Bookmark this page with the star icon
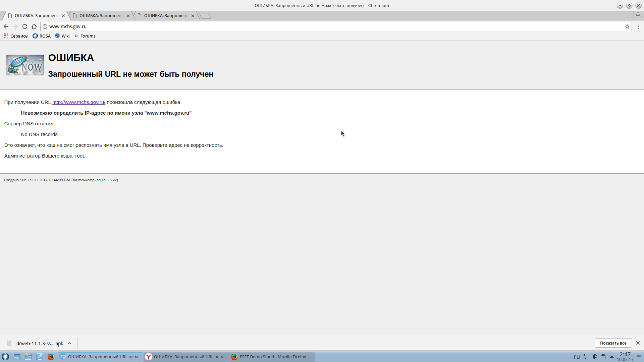The image size is (644, 362). coord(627,26)
